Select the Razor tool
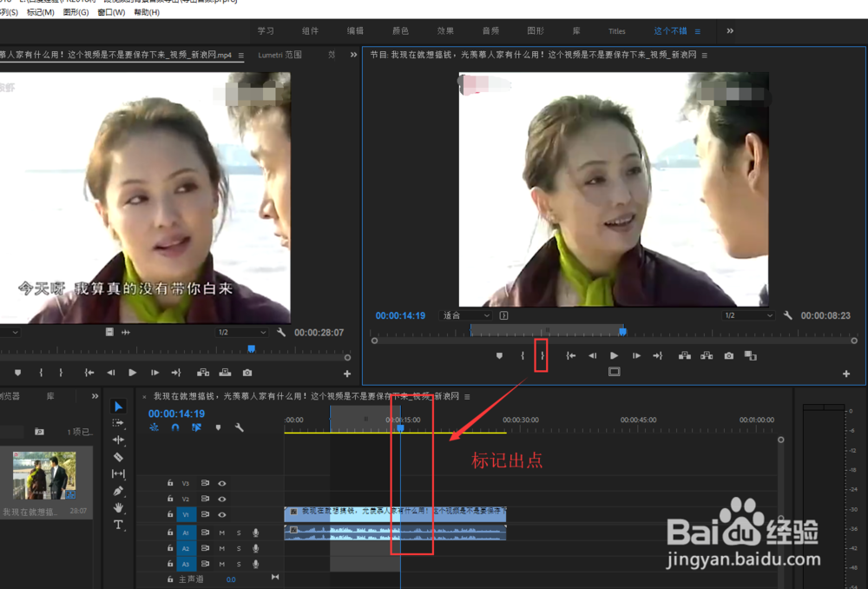This screenshot has height=589, width=868. pos(118,457)
